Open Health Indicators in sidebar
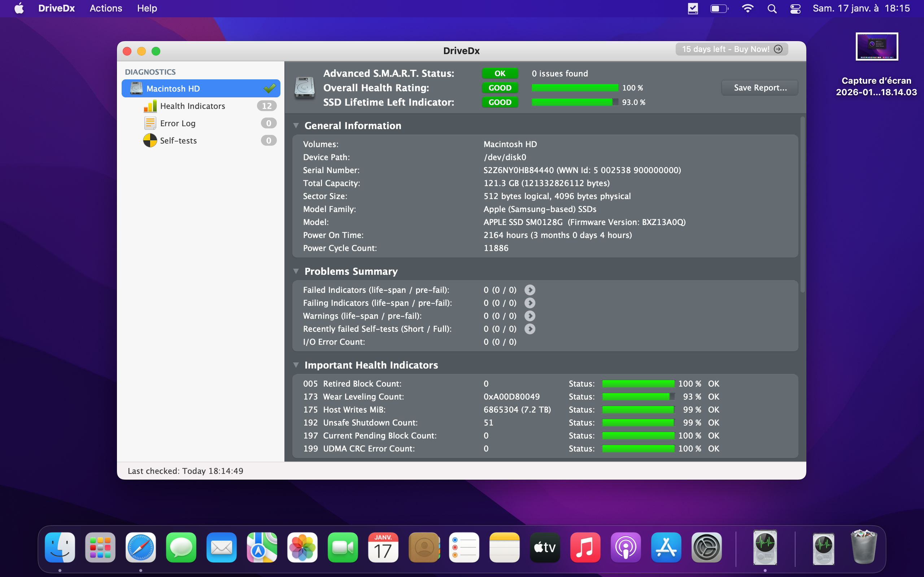924x577 pixels. coord(192,106)
